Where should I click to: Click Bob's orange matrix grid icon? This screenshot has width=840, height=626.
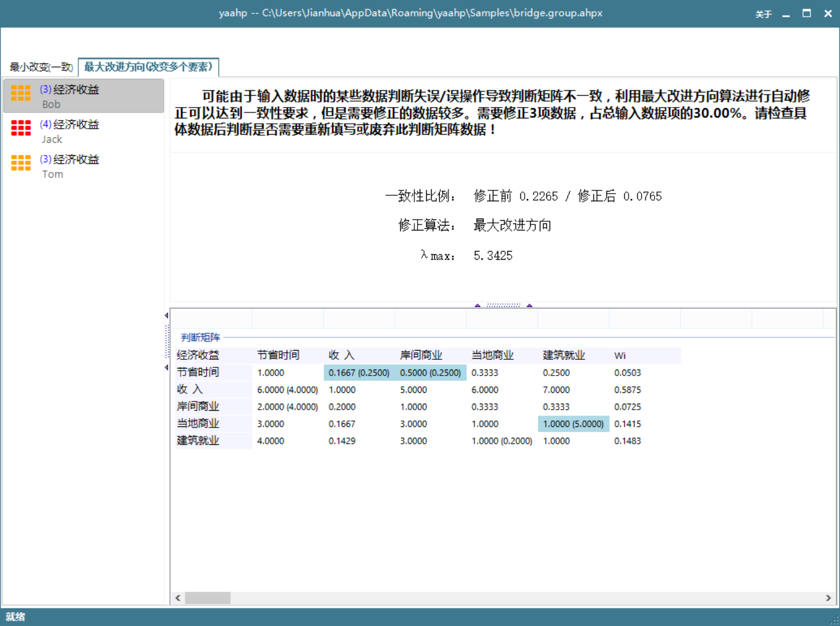(x=21, y=93)
